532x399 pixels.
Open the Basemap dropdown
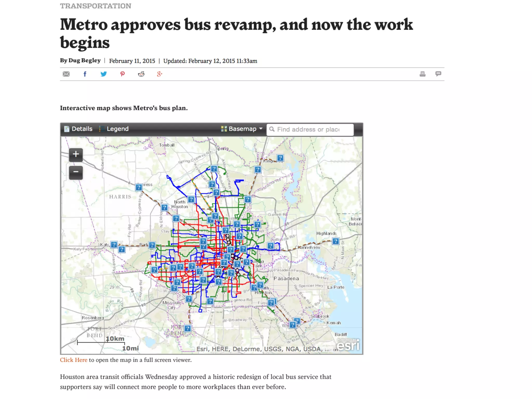click(242, 129)
